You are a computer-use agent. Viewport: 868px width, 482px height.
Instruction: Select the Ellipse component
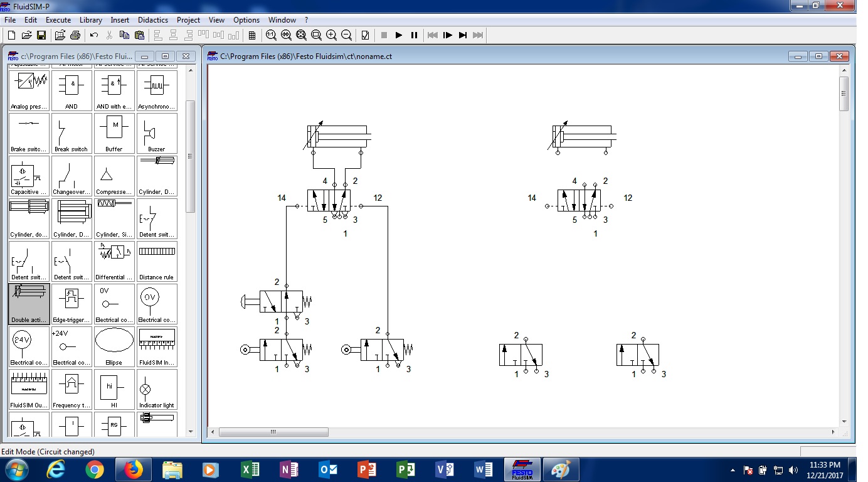(x=114, y=346)
